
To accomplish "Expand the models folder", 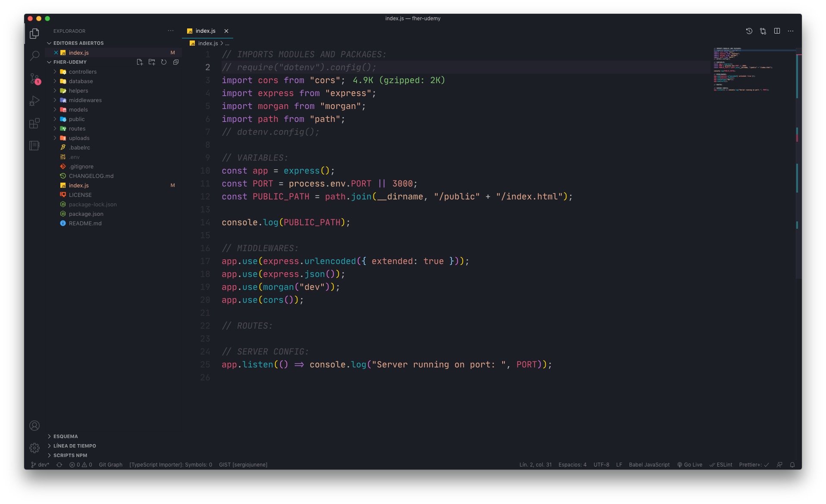I will (x=114, y=110).
